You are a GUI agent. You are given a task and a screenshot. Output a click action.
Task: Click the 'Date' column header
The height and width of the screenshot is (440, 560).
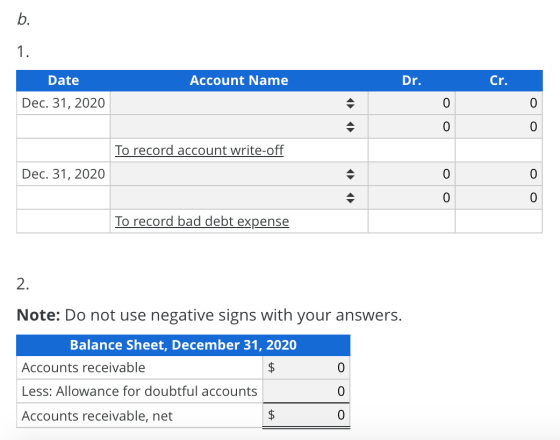64,80
